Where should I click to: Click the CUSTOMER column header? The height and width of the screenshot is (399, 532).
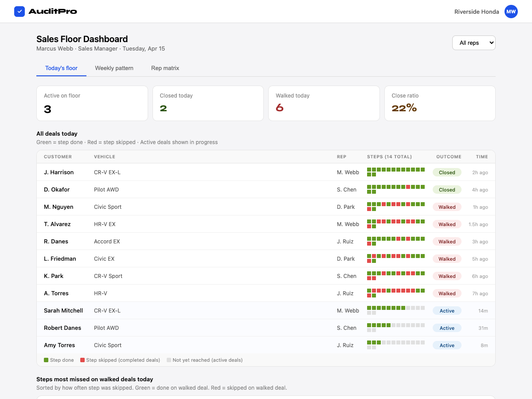[58, 157]
